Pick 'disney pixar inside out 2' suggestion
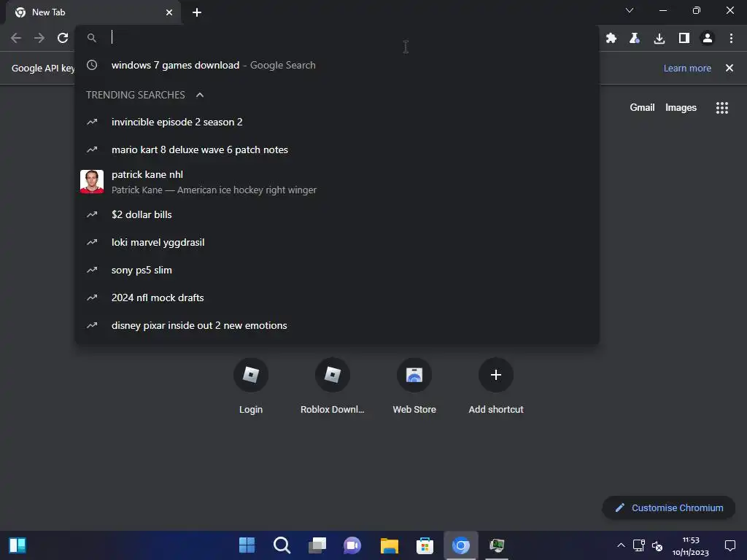This screenshot has width=747, height=560. coord(337,325)
